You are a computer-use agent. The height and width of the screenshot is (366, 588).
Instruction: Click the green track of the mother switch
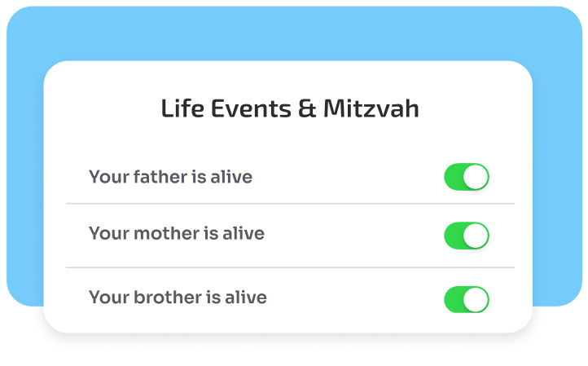(454, 236)
